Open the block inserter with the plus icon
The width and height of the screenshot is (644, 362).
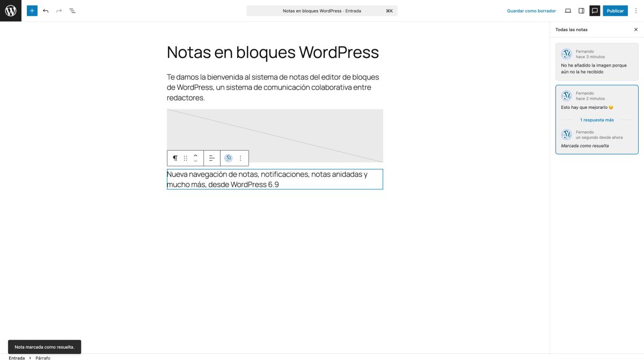(32, 10)
